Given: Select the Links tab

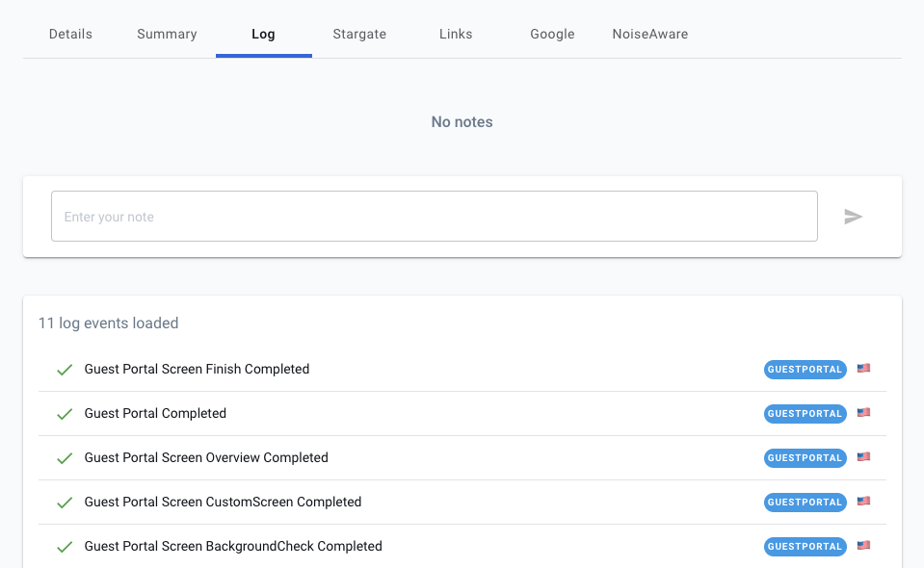Looking at the screenshot, I should coord(455,34).
